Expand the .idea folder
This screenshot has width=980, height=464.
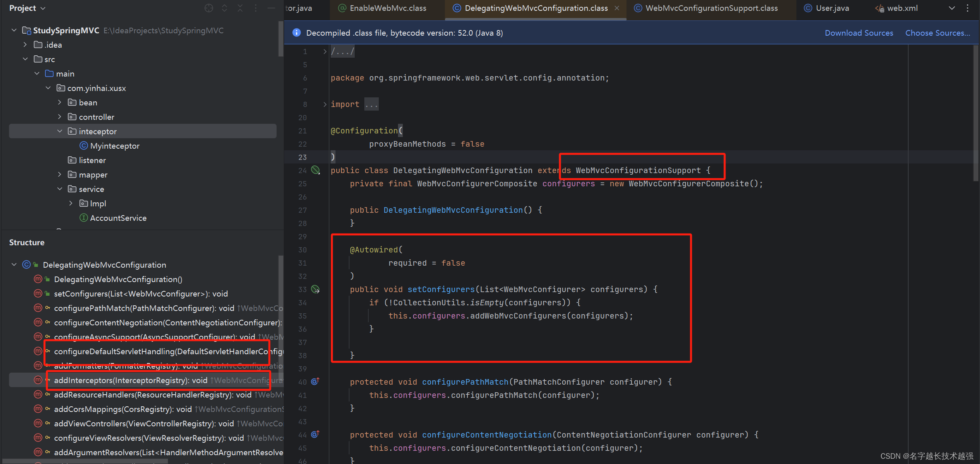[x=25, y=44]
